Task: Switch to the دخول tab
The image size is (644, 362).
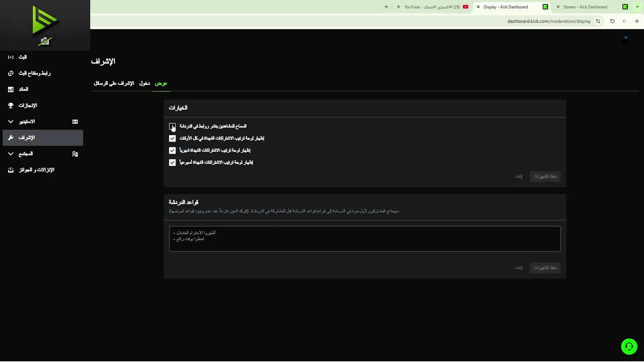Action: coord(144,83)
